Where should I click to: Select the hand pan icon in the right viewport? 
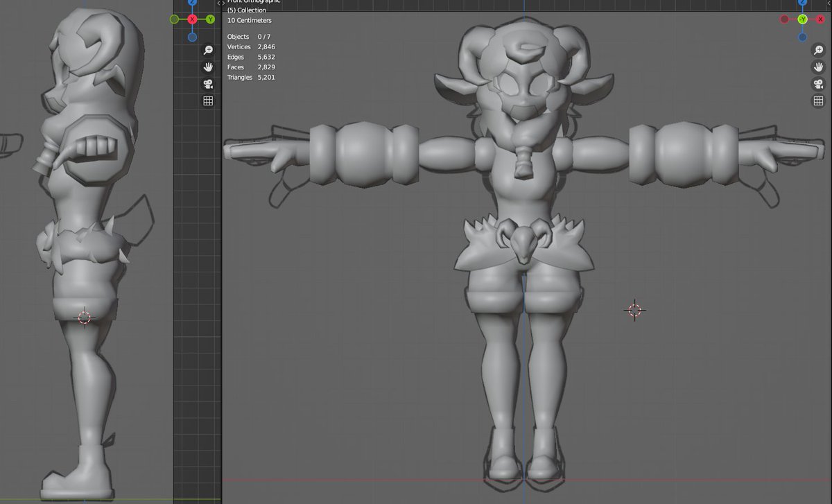[x=817, y=67]
